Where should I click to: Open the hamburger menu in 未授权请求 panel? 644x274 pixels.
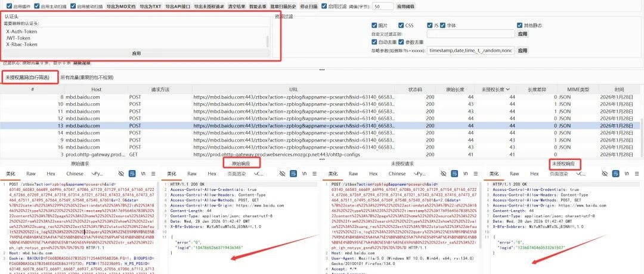point(475,174)
